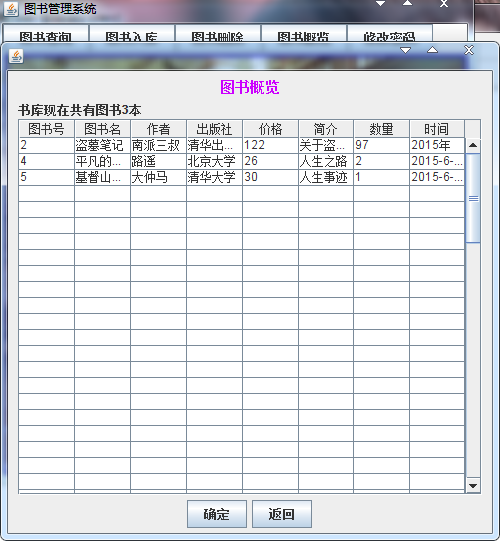This screenshot has width=500, height=541.
Task: Select the 大仲马 author cell
Action: point(158,177)
